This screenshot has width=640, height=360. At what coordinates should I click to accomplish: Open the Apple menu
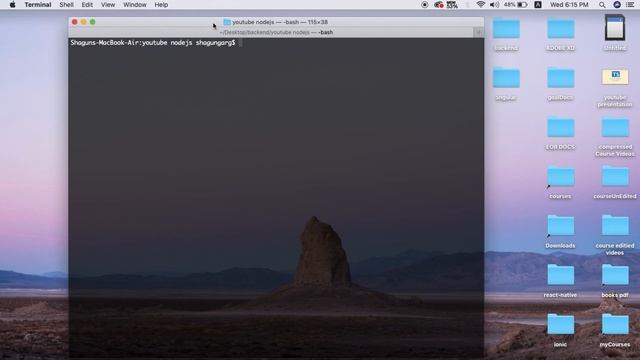coord(12,5)
